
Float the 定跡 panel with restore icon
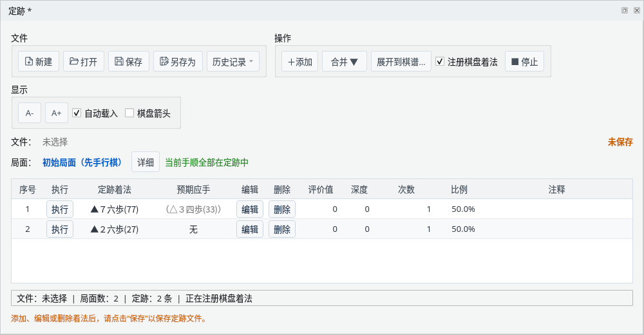(x=624, y=10)
